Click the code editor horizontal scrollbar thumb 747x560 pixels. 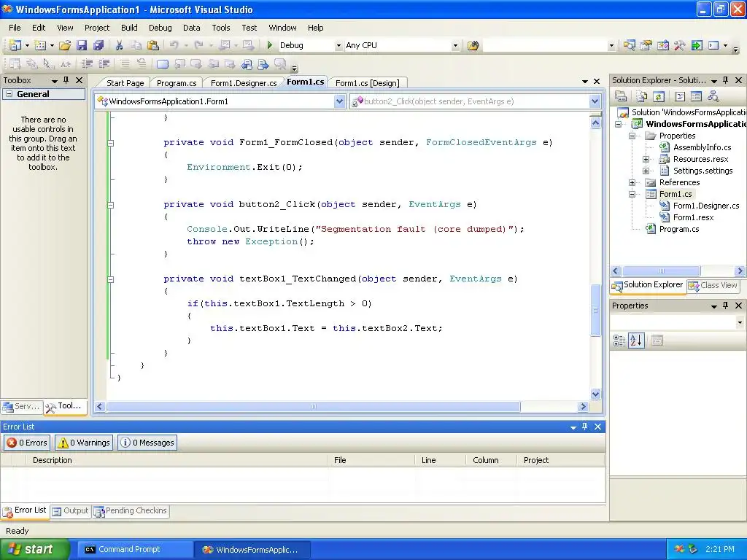[x=314, y=407]
